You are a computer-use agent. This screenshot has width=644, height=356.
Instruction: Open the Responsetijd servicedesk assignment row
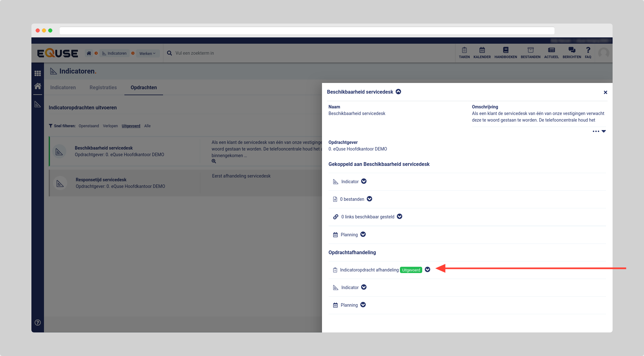pyautogui.click(x=186, y=183)
